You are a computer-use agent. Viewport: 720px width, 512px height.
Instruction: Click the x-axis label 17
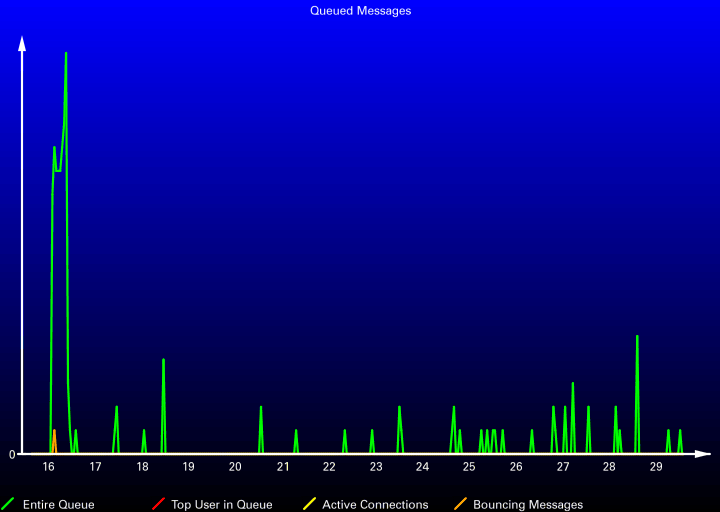point(95,467)
